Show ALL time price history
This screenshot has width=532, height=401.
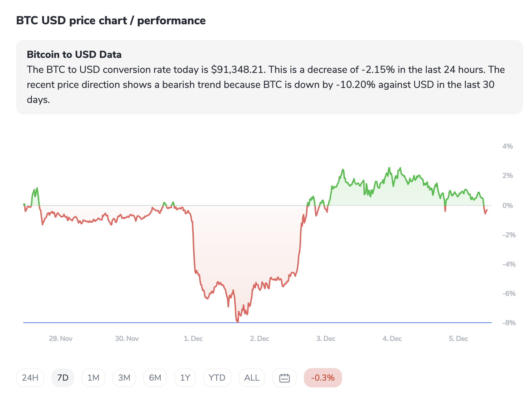[252, 378]
